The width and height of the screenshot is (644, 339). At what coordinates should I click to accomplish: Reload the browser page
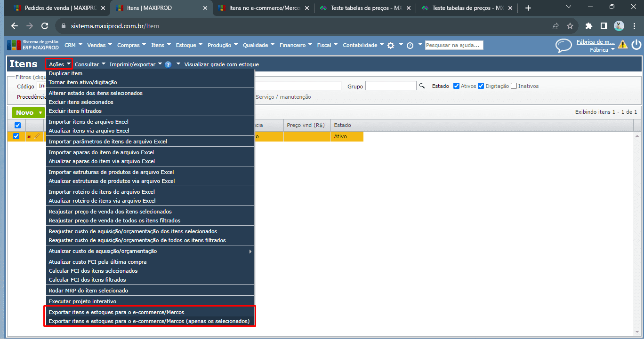pos(45,26)
